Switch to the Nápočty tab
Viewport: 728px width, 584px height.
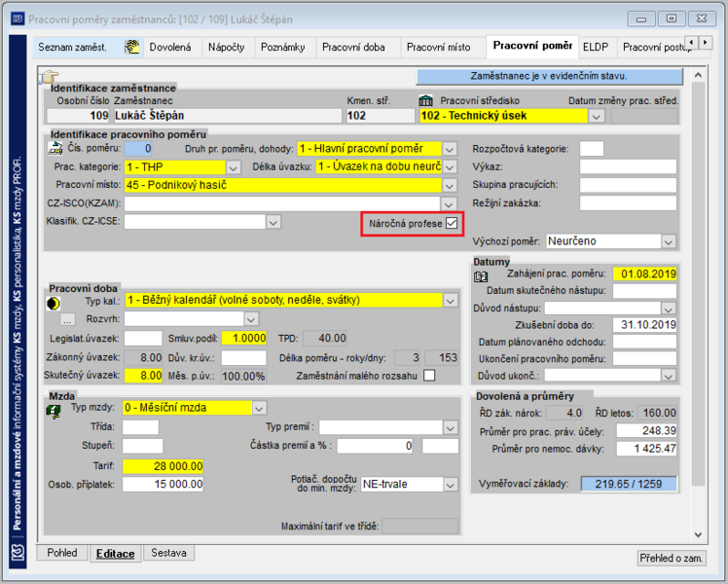coord(226,47)
